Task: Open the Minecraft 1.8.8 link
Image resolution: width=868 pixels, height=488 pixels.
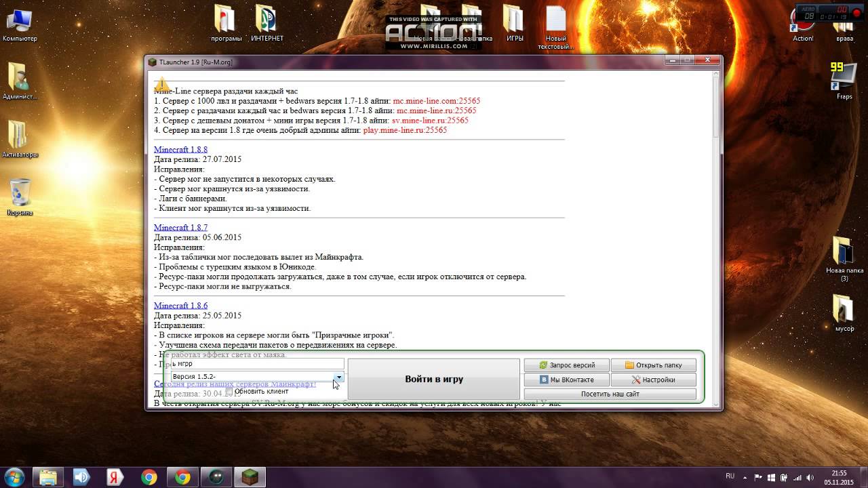Action: [x=180, y=149]
